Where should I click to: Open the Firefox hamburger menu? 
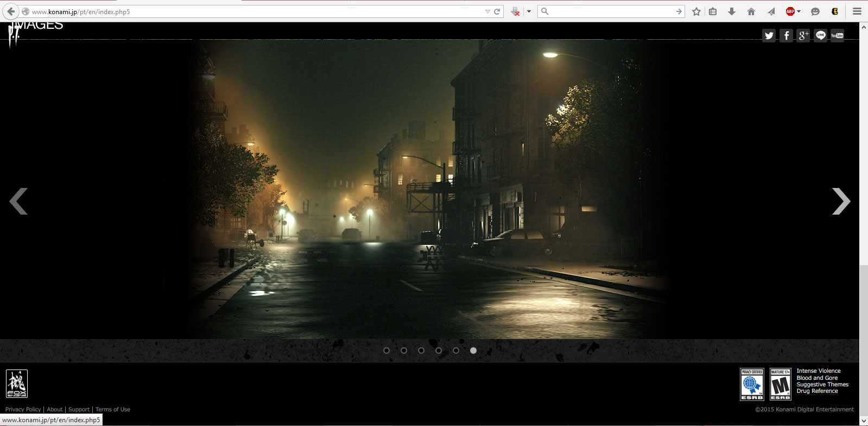857,11
